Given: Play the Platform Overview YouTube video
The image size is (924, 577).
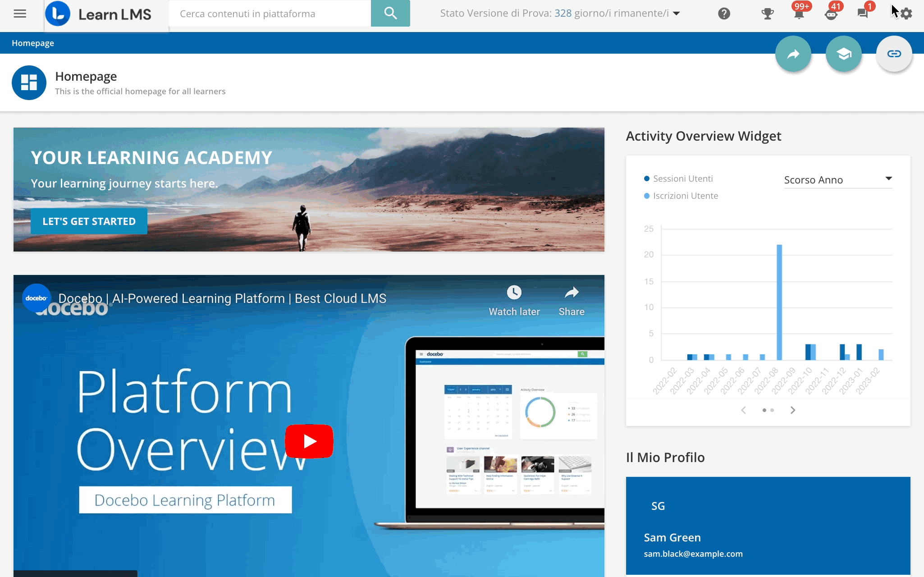Looking at the screenshot, I should coord(309,441).
